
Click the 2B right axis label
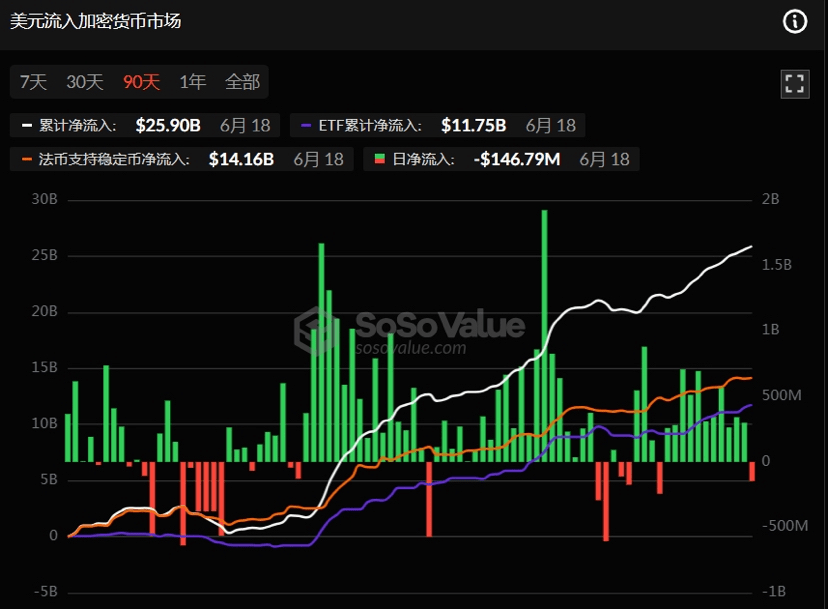point(770,199)
